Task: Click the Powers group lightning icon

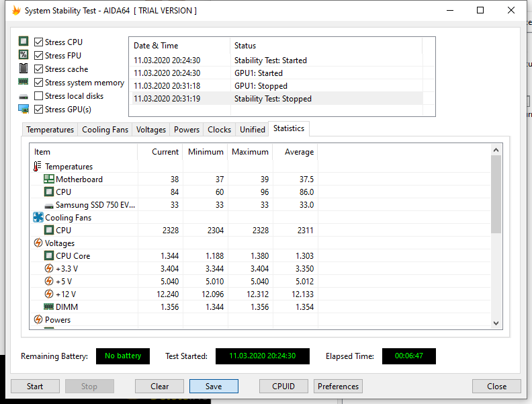Action: click(x=38, y=319)
